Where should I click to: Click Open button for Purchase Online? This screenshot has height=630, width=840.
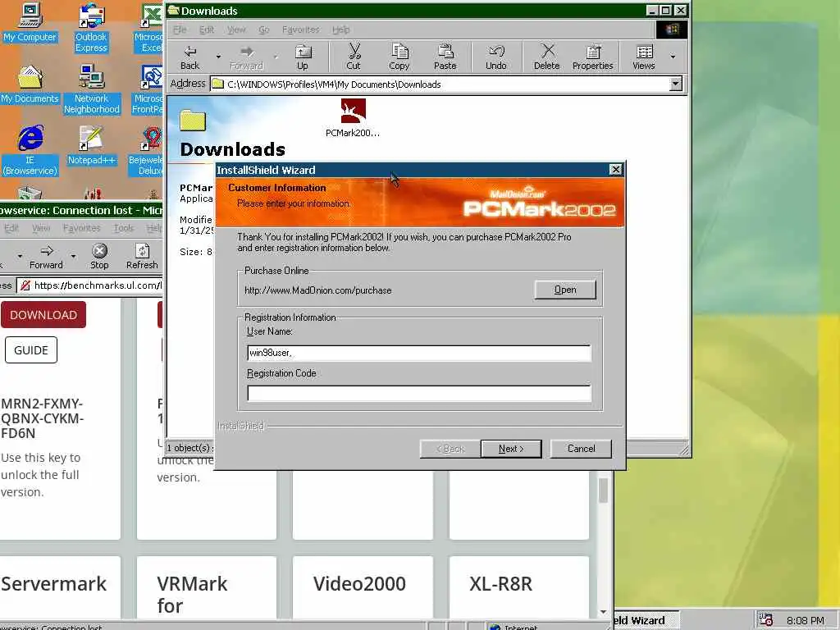tap(565, 290)
